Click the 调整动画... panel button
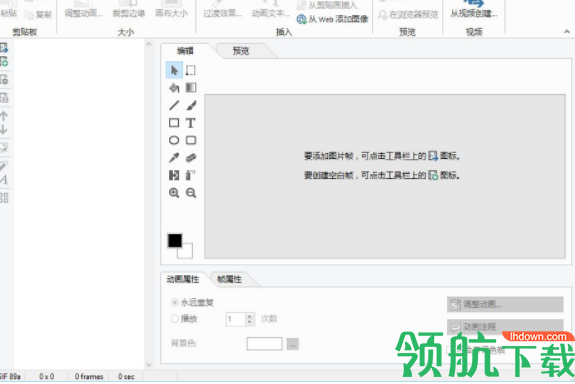Screen dimensions: 575x384 coord(505,304)
